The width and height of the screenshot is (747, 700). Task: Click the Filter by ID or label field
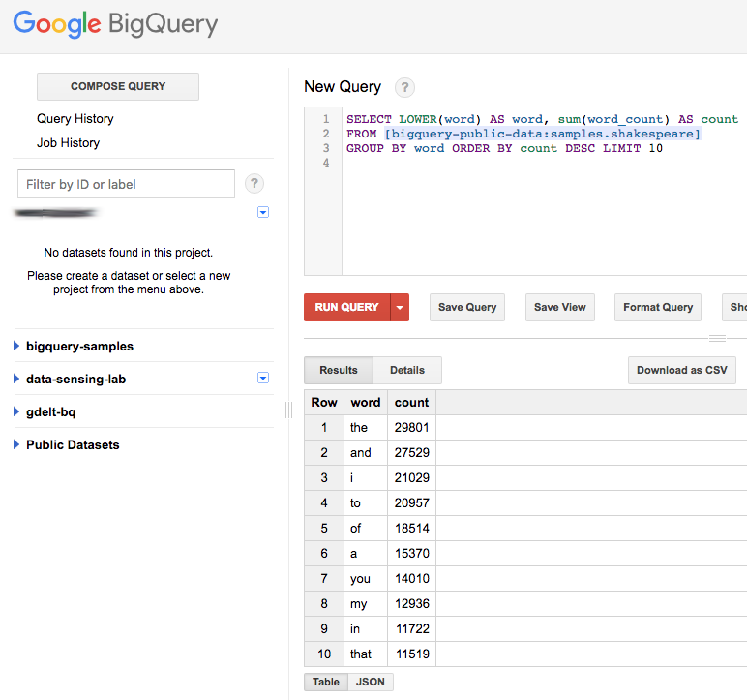point(126,184)
